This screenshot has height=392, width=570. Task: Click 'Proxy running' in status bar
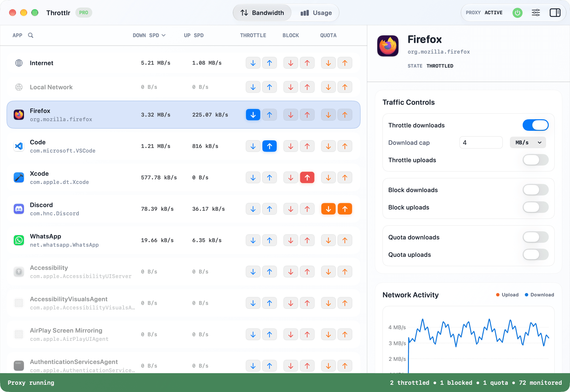click(x=31, y=383)
